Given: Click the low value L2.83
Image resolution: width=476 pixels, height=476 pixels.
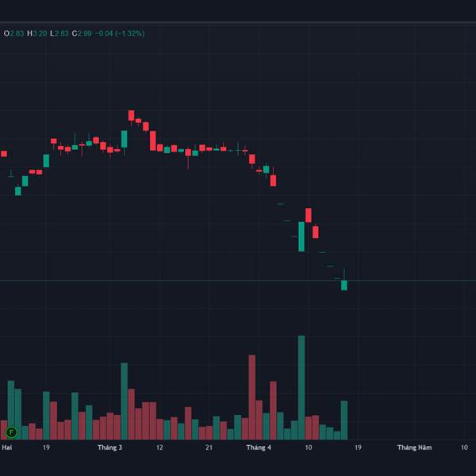Looking at the screenshot, I should 59,33.
